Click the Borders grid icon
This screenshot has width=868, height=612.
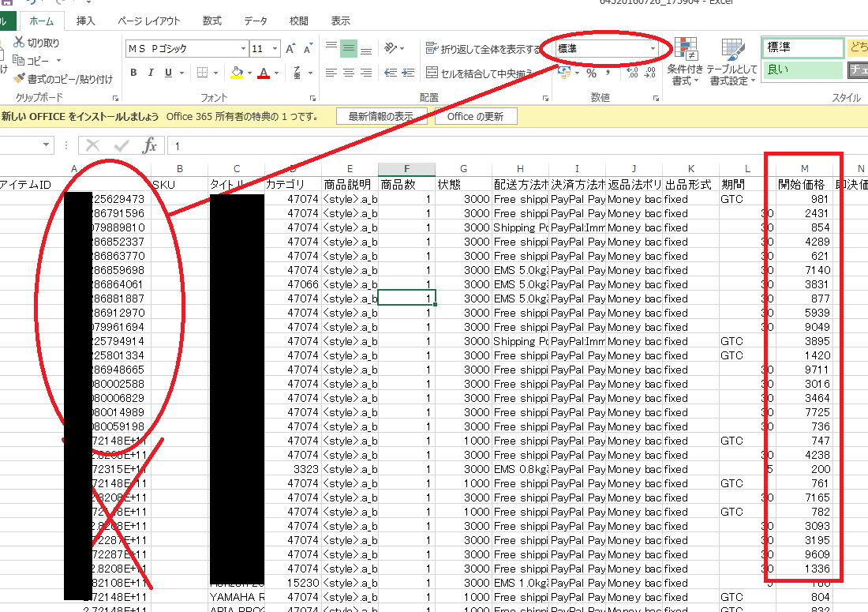203,73
